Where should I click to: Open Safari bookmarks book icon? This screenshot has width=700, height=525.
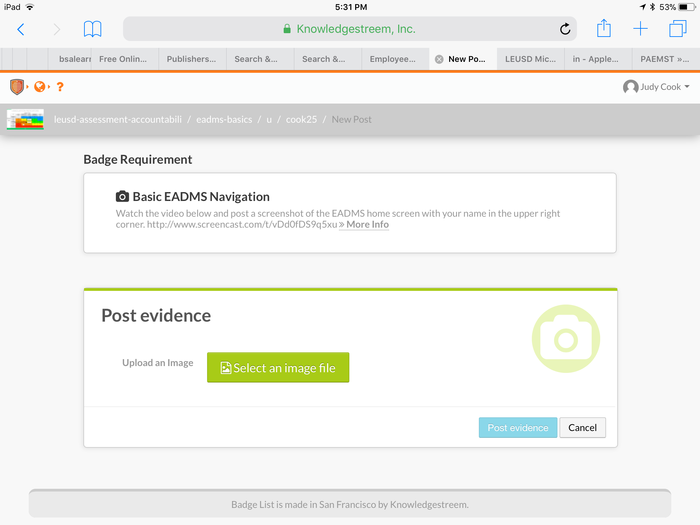(x=92, y=29)
